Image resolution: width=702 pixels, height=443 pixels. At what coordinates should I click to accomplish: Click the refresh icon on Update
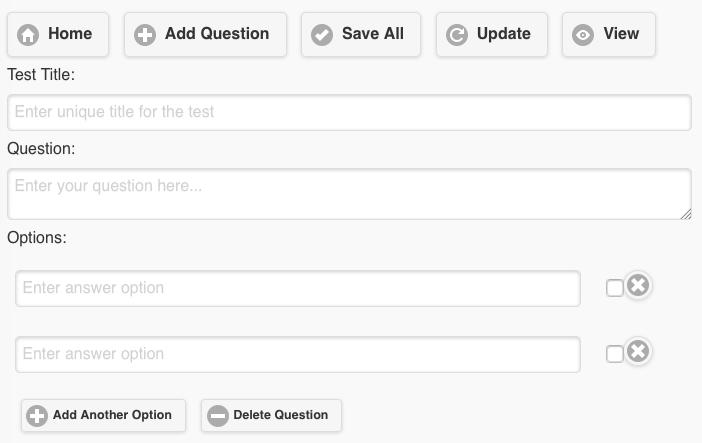pyautogui.click(x=457, y=35)
